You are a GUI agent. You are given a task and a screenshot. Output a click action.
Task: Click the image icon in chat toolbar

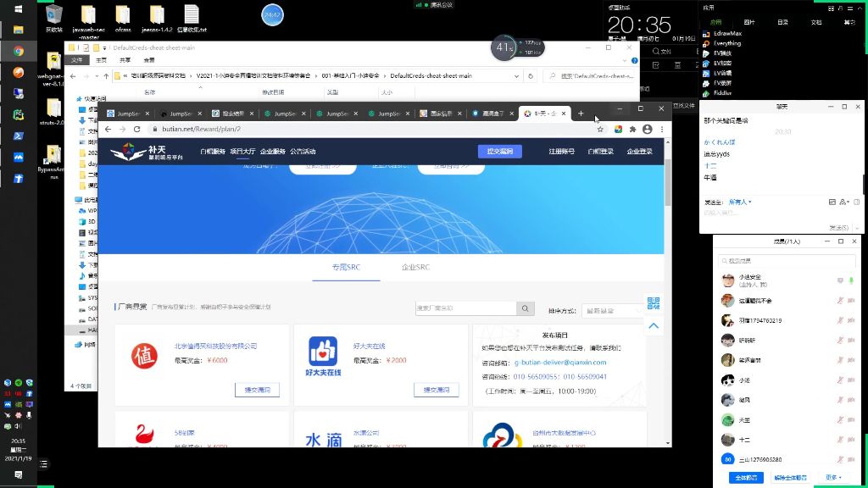coord(832,202)
